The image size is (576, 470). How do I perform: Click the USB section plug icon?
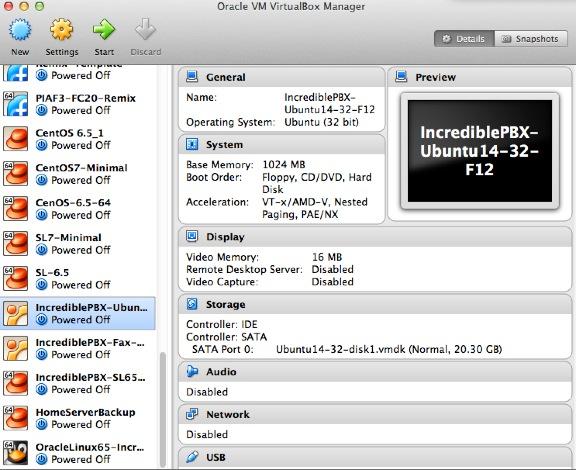point(192,457)
